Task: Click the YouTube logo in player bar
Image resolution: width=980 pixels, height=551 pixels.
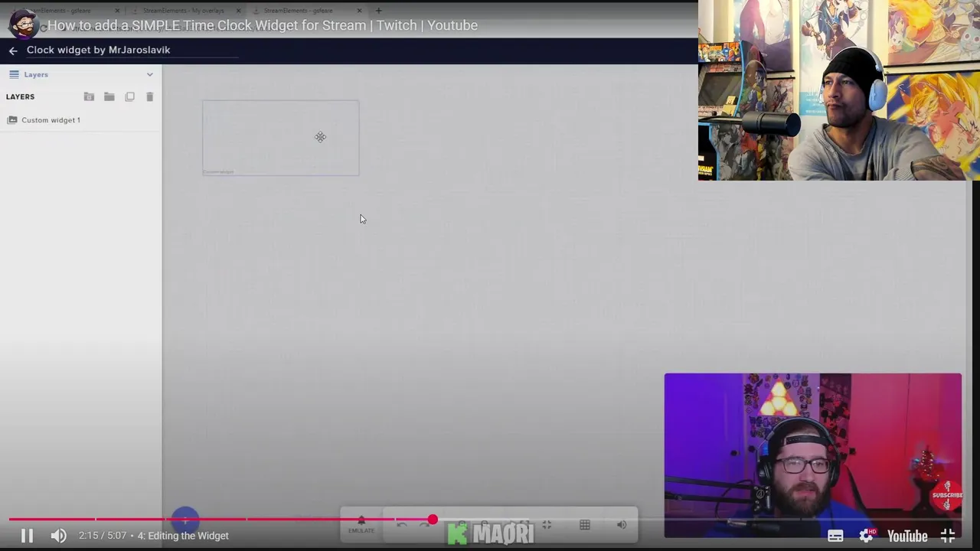Action: tap(907, 536)
